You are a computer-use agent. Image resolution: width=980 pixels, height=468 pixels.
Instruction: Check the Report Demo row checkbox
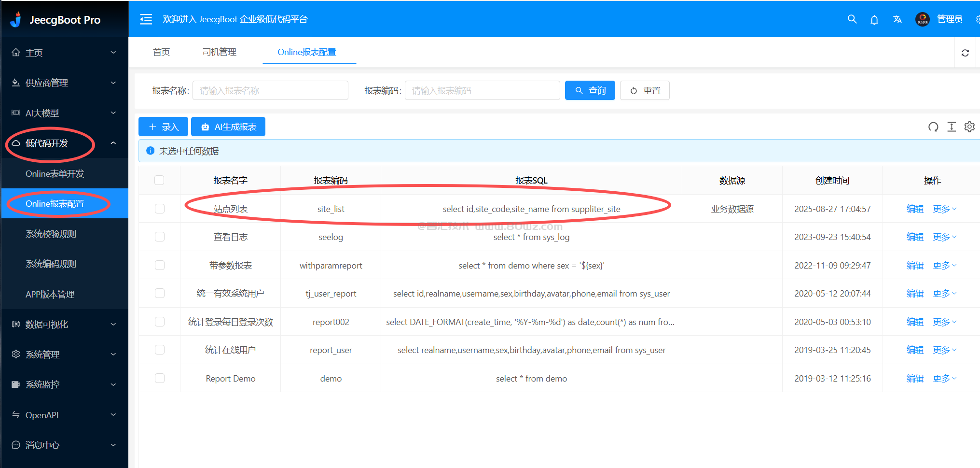point(159,378)
